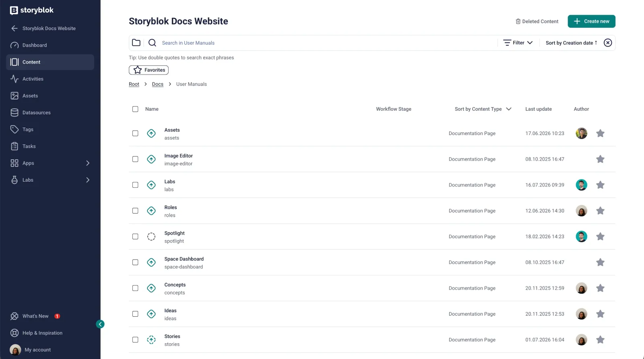Click the author avatar in Labs row

(x=581, y=185)
